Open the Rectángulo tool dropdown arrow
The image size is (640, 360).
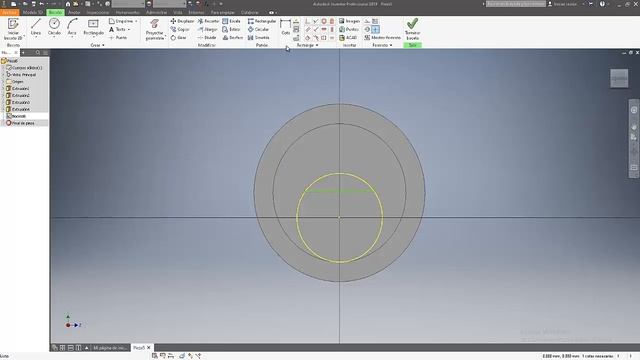[x=93, y=37]
